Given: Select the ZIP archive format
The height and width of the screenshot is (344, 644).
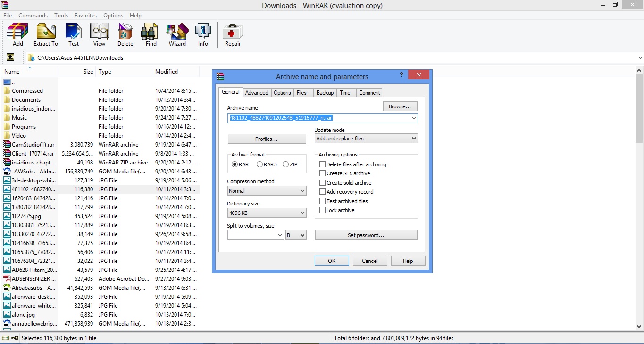Looking at the screenshot, I should click(x=285, y=164).
